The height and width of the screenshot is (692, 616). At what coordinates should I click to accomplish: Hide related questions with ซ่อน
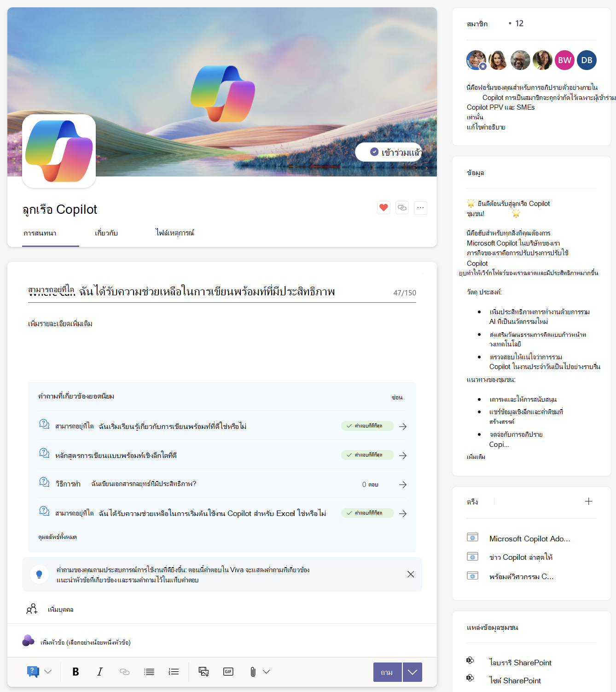point(397,397)
